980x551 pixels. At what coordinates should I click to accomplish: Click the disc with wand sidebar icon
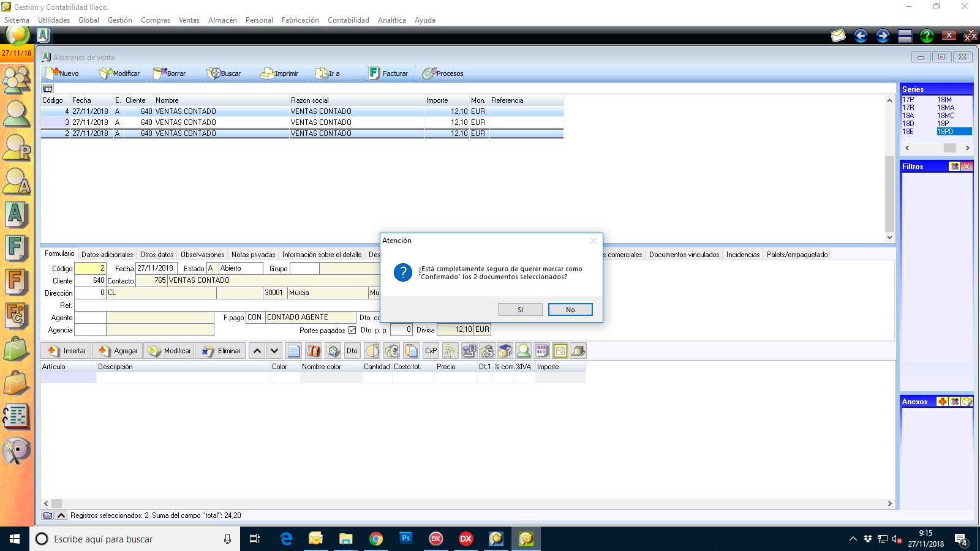click(x=17, y=451)
